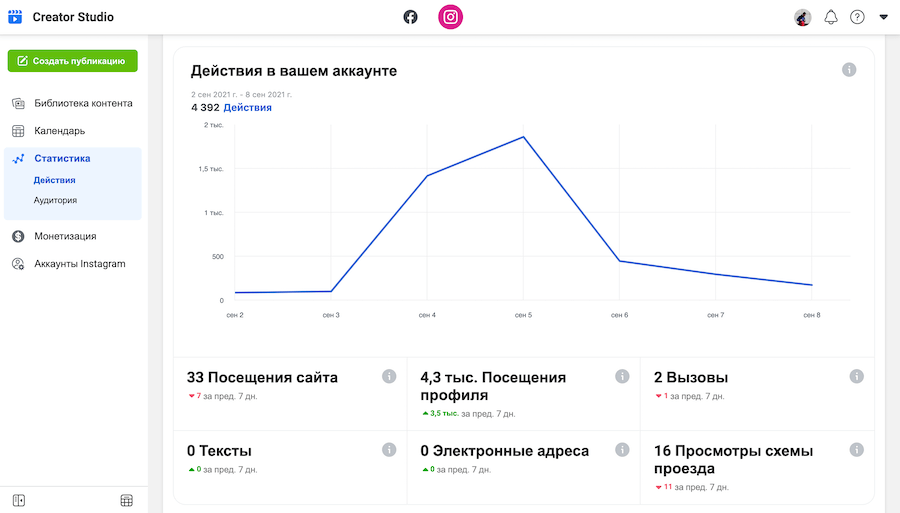900x513 pixels.
Task: Click the сен 4 label on the chart axis
Action: pyautogui.click(x=427, y=315)
